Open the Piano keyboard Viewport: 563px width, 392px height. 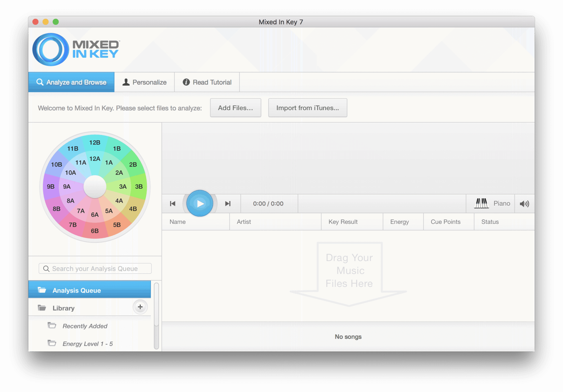[x=492, y=203]
